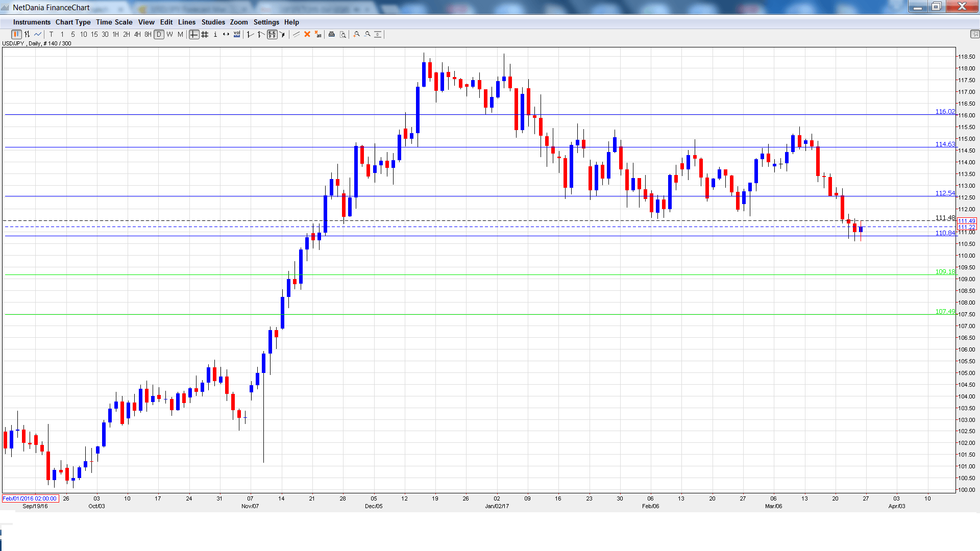
Task: Switch to OHLC bar chart icon
Action: [x=27, y=34]
